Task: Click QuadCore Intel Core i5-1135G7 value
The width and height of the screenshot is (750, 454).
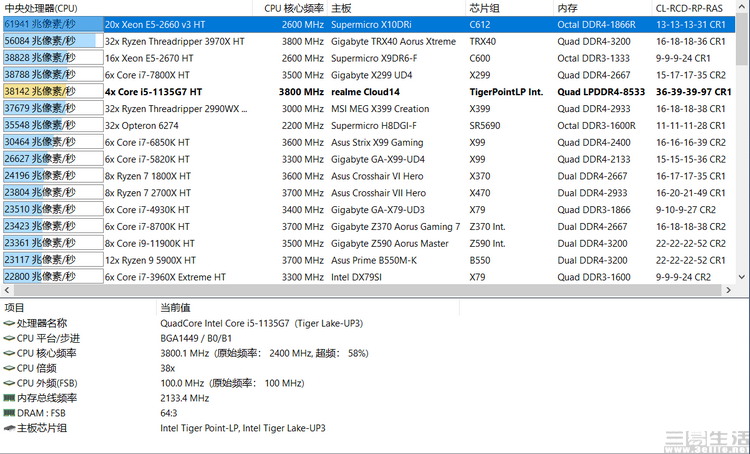Action: tap(262, 323)
